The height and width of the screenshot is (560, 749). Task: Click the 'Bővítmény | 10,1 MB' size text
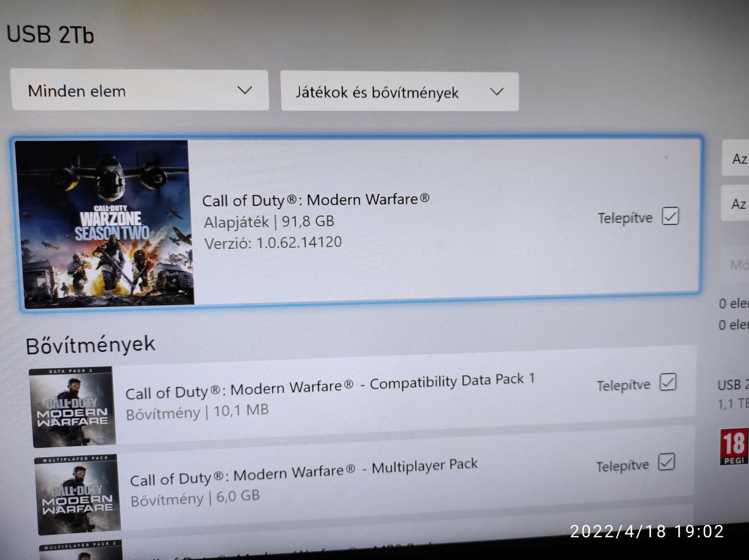click(x=197, y=412)
